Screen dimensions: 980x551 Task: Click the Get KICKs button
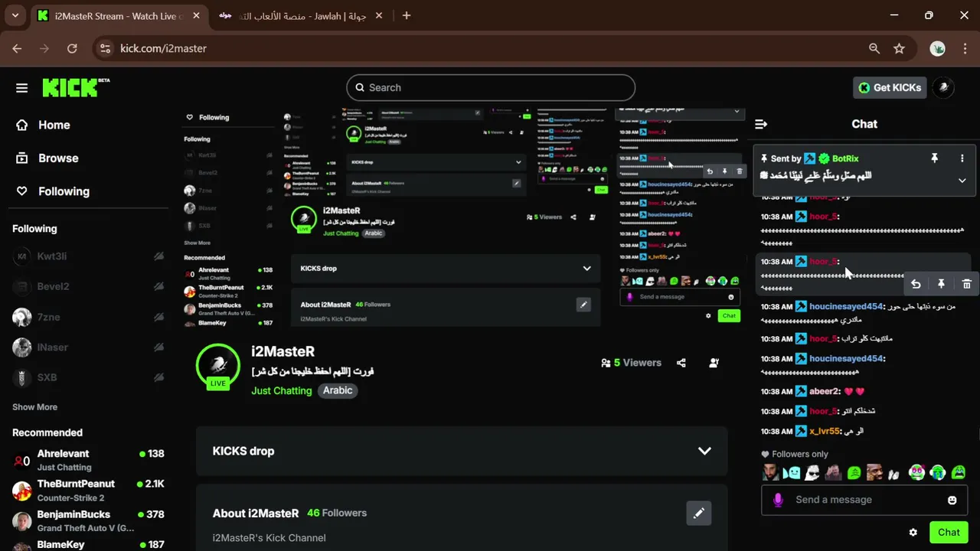[890, 87]
